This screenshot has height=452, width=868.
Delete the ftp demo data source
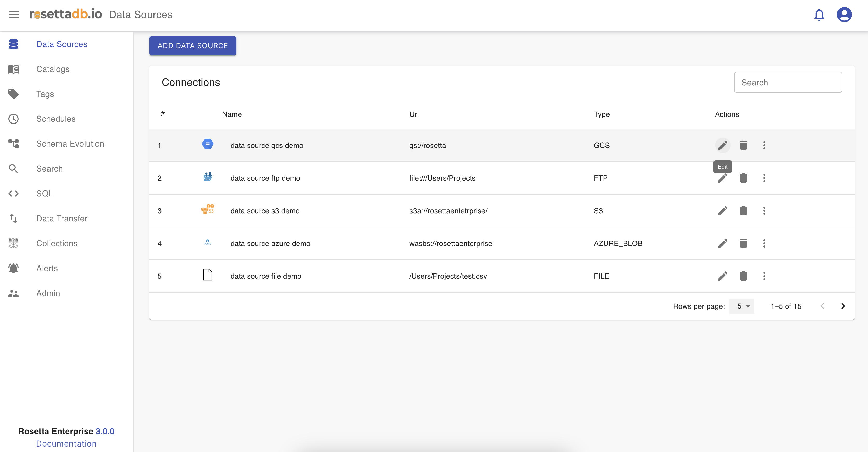tap(743, 178)
